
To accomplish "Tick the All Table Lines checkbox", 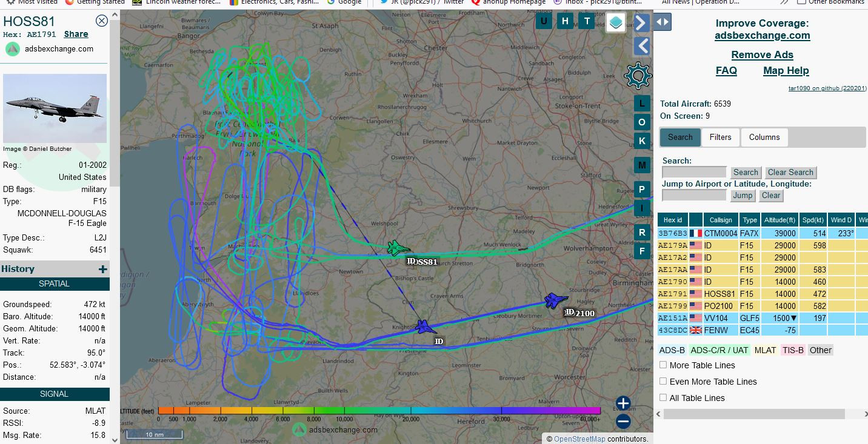I will (663, 398).
